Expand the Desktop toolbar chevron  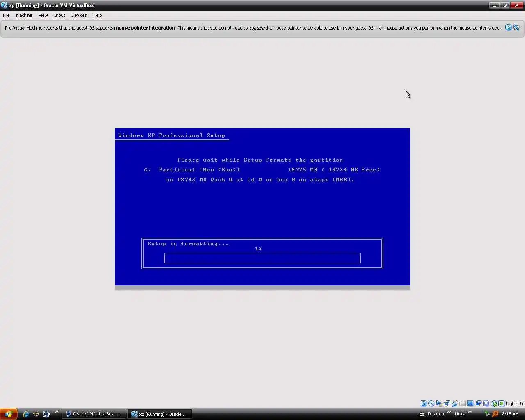(x=449, y=412)
